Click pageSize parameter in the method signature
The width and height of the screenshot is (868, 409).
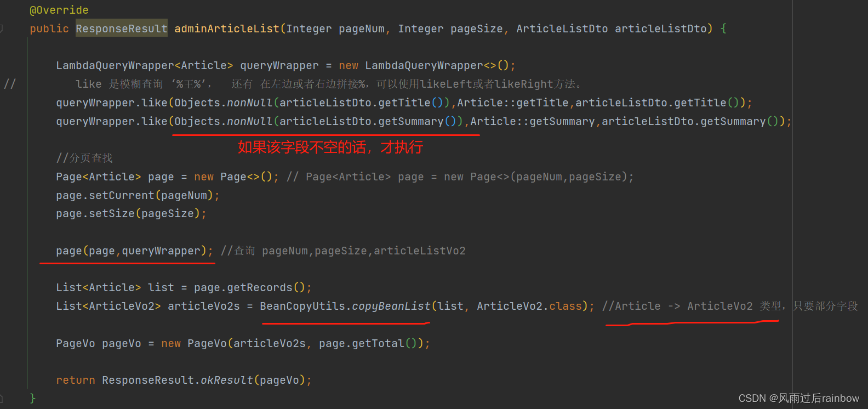coord(476,29)
